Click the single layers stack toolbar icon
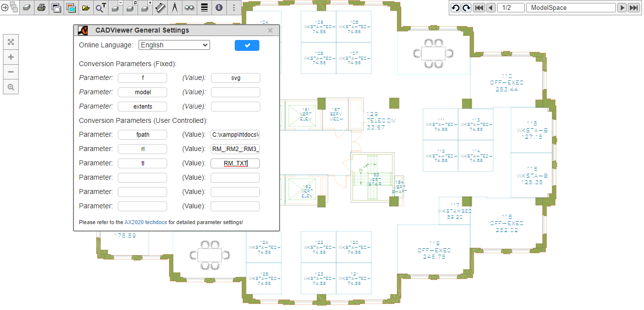Image resolution: width=644 pixels, height=310 pixels. (x=27, y=7)
